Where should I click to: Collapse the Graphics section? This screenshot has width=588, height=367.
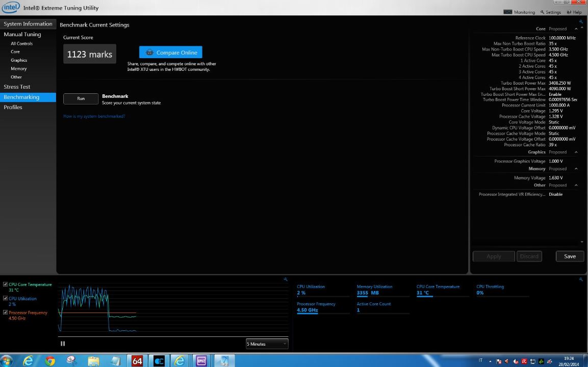576,152
